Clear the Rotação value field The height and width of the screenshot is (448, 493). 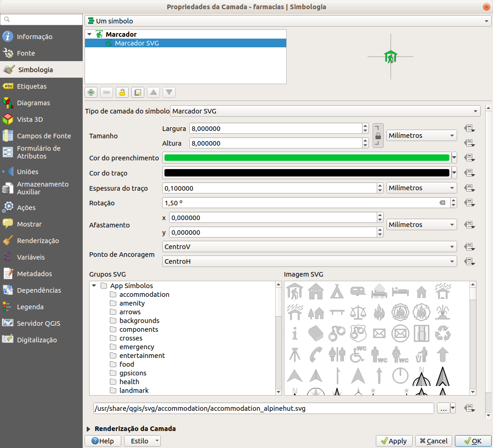[442, 203]
